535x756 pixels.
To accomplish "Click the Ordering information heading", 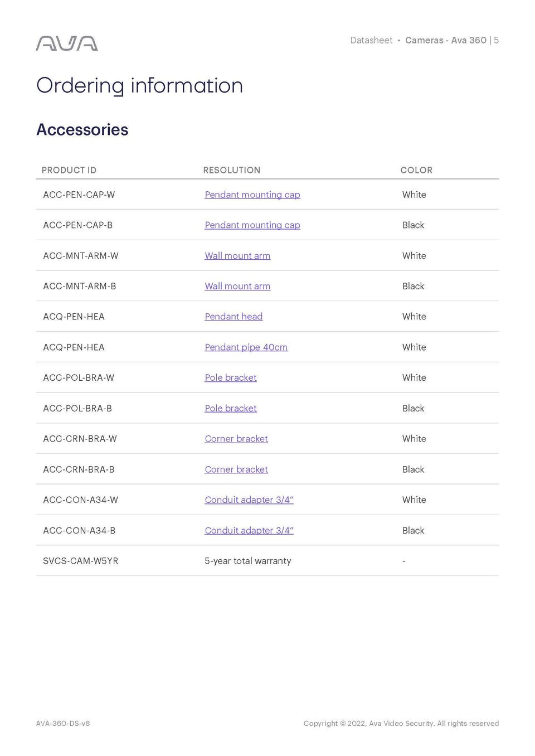I will pyautogui.click(x=139, y=86).
